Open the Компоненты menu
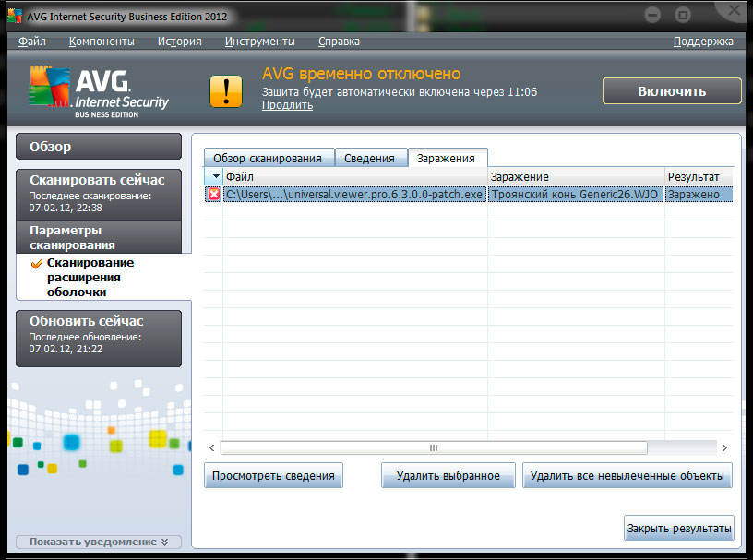Screen dimensions: 753x560 point(102,42)
